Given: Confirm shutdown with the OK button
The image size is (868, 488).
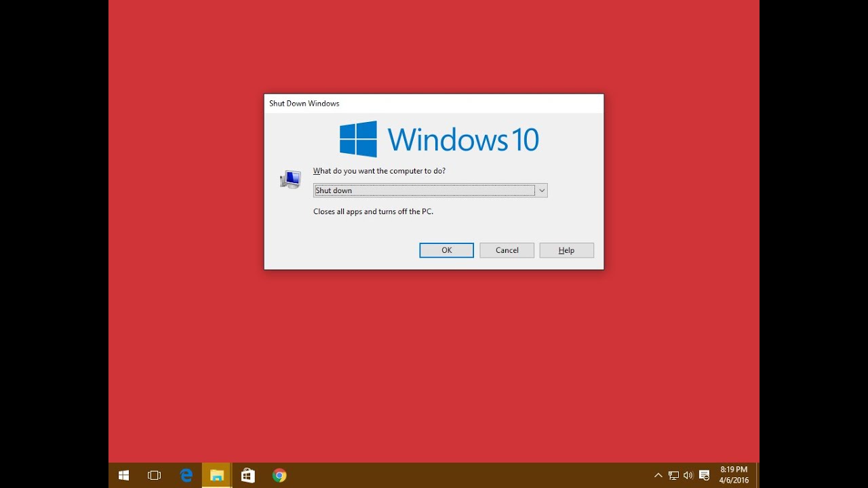Looking at the screenshot, I should (446, 250).
